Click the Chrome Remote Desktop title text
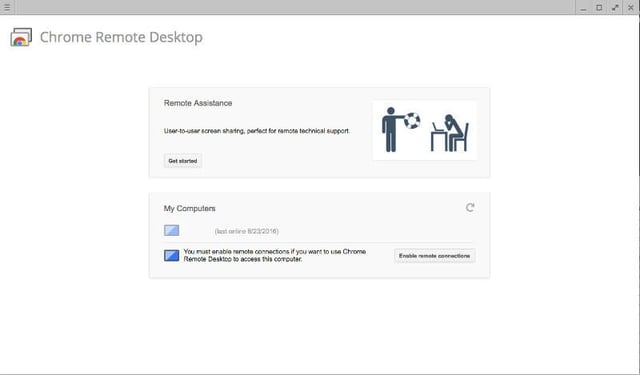640x375 pixels. (121, 37)
